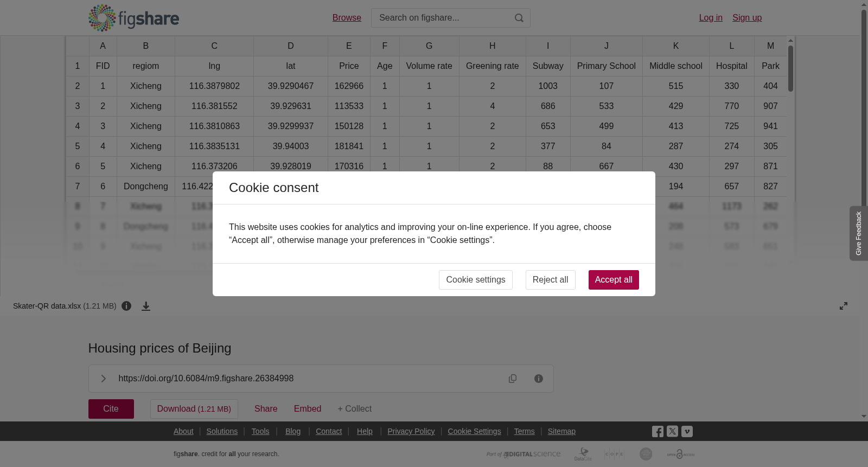The image size is (868, 467).
Task: Open the Browse link
Action: pyautogui.click(x=347, y=18)
